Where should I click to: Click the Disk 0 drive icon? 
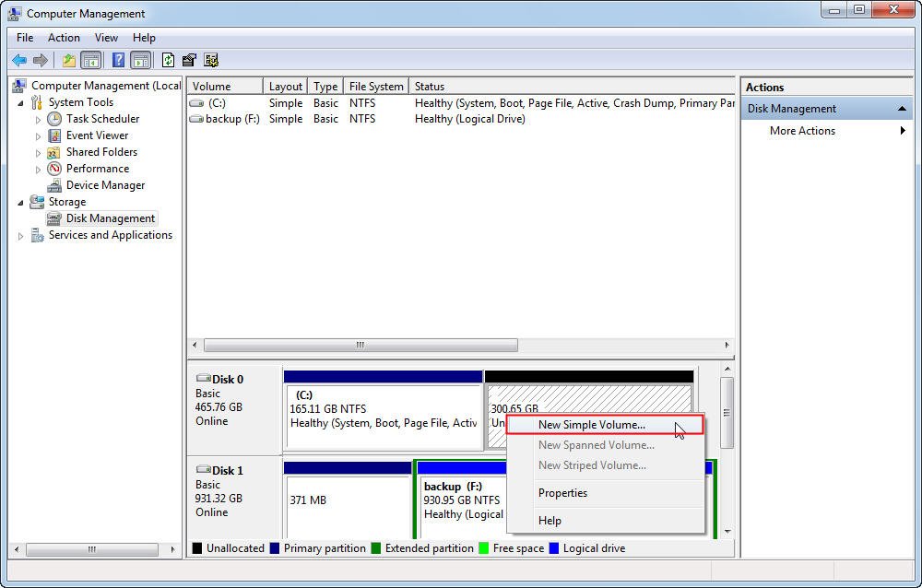point(204,378)
